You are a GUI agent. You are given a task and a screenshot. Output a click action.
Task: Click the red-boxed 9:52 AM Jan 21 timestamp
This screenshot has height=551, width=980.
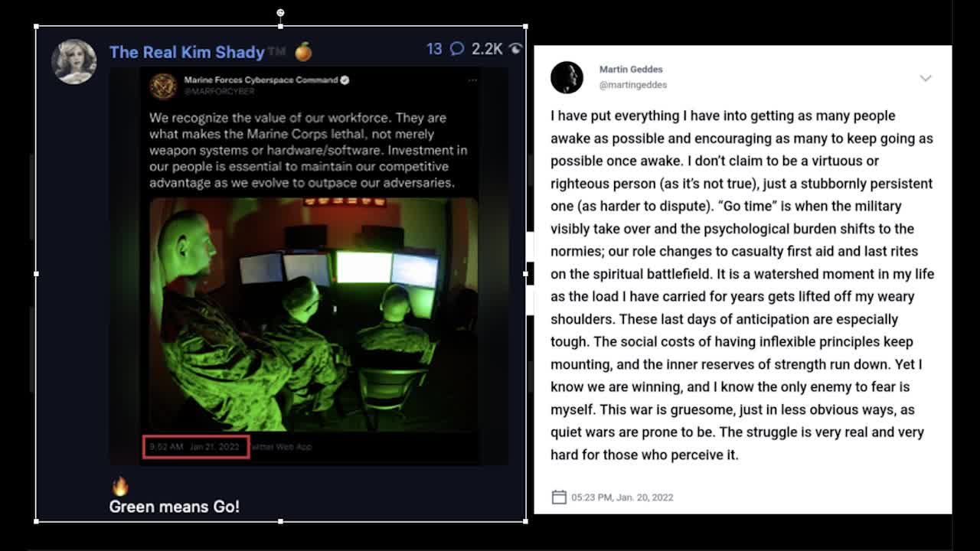[195, 447]
